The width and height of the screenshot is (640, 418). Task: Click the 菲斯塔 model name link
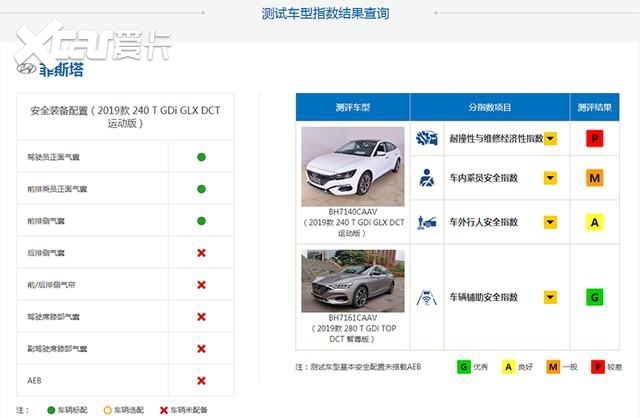tap(62, 69)
